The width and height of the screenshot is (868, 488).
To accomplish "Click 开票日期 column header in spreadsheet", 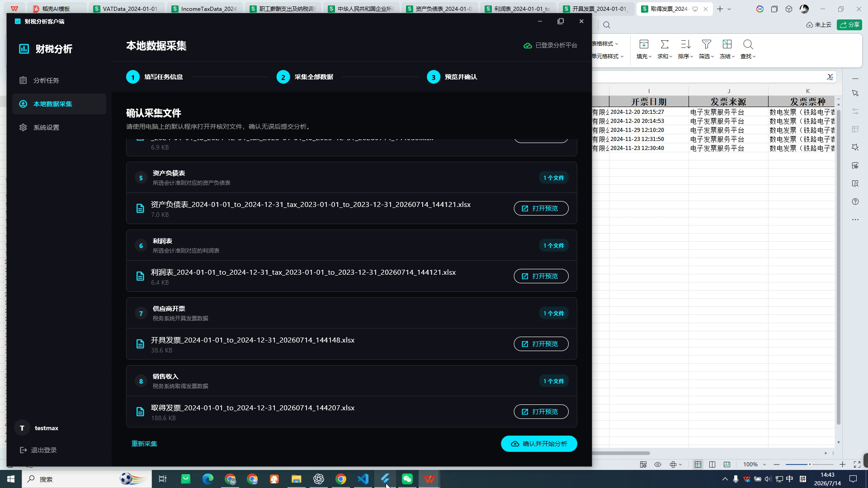I will [649, 102].
